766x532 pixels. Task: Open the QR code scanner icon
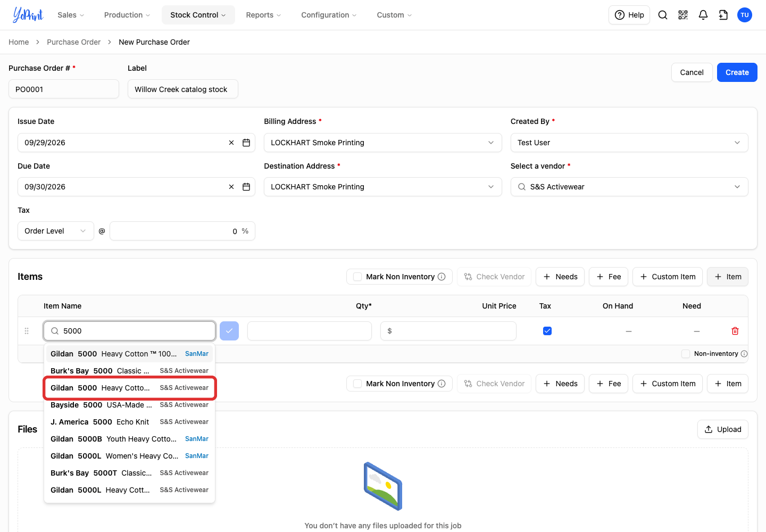pos(683,15)
